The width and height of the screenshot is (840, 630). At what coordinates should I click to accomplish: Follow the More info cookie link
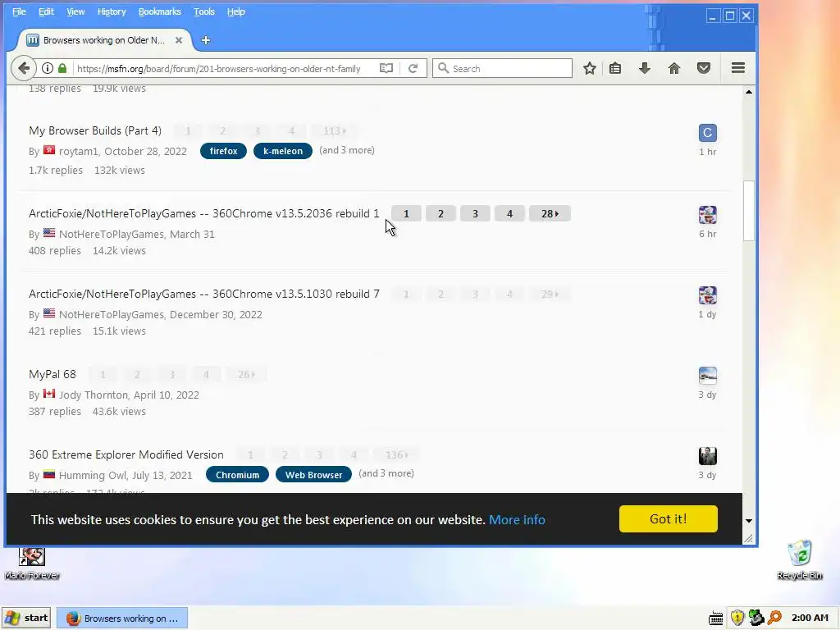[x=517, y=519]
